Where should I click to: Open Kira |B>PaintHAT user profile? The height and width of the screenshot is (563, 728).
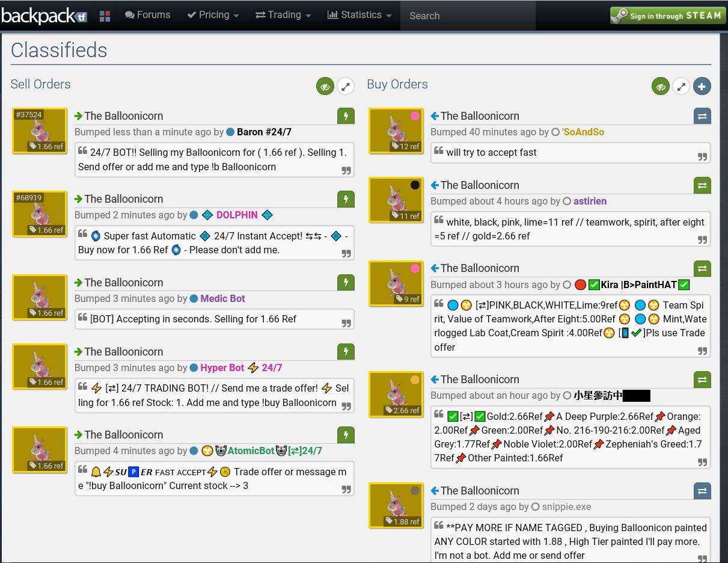[632, 285]
